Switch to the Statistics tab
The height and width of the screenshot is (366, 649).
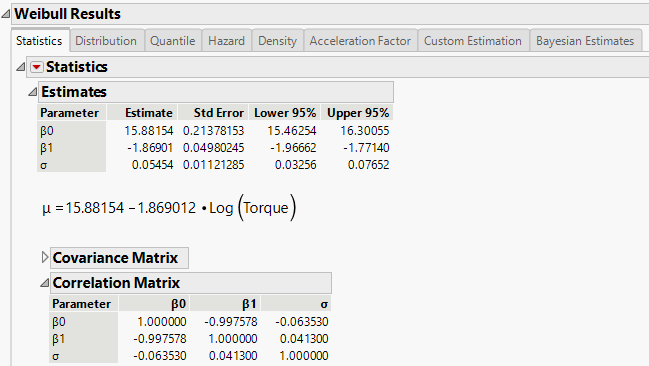39,41
